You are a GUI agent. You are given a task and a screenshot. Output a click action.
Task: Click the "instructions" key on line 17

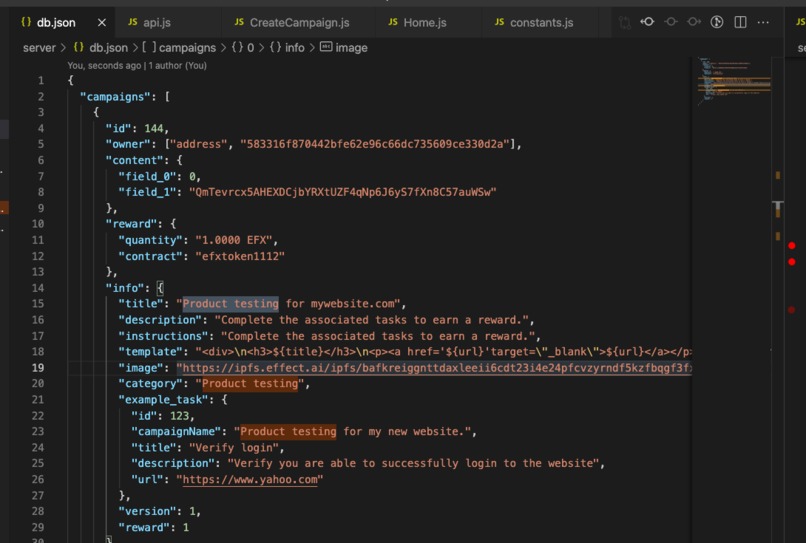point(163,336)
